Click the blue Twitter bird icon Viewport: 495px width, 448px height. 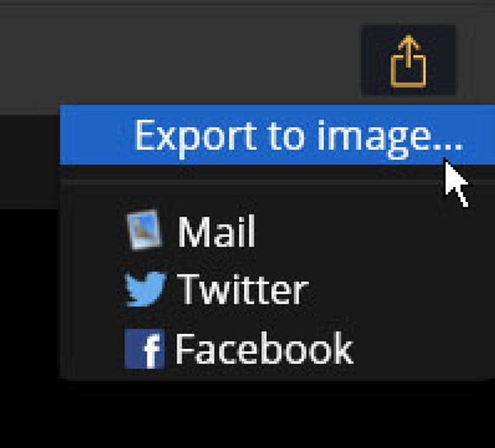pyautogui.click(x=145, y=289)
